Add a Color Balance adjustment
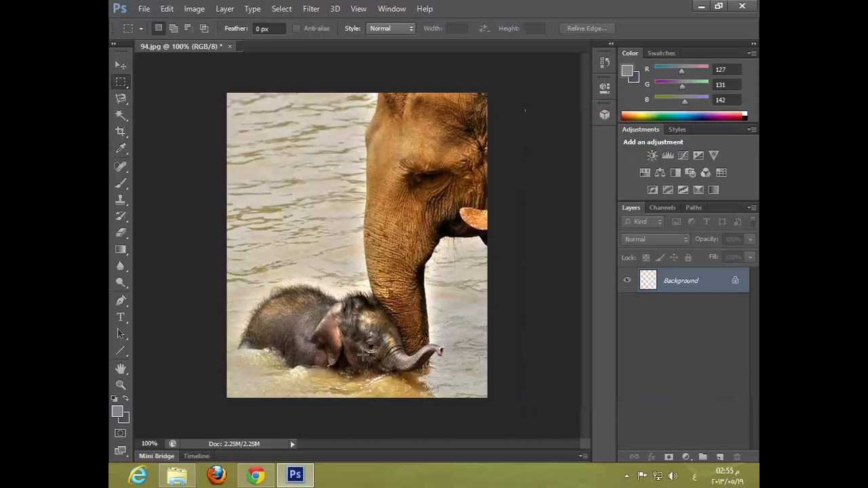Screen dimensions: 868x488 (660, 173)
